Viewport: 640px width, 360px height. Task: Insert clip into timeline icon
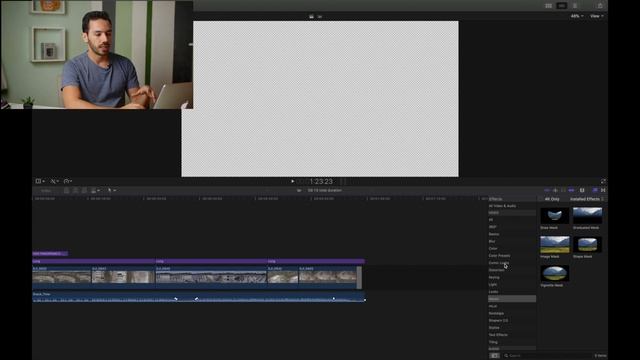coord(76,191)
